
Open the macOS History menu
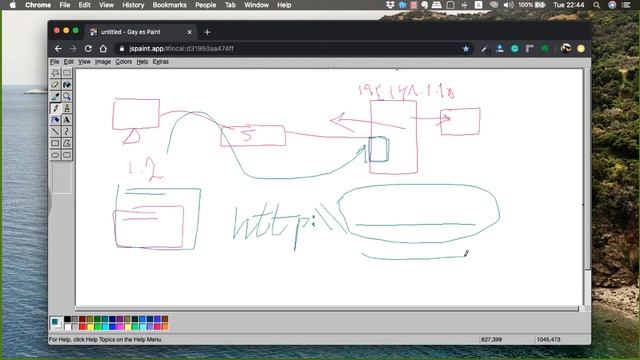point(133,5)
